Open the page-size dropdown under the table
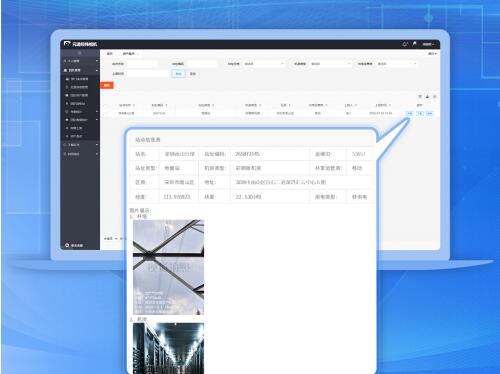 coord(110,239)
